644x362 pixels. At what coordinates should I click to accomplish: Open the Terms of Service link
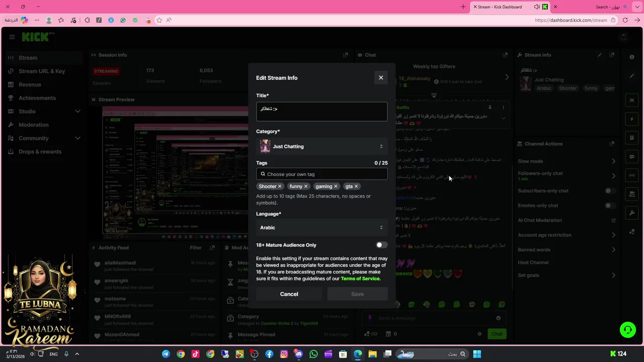click(360, 279)
